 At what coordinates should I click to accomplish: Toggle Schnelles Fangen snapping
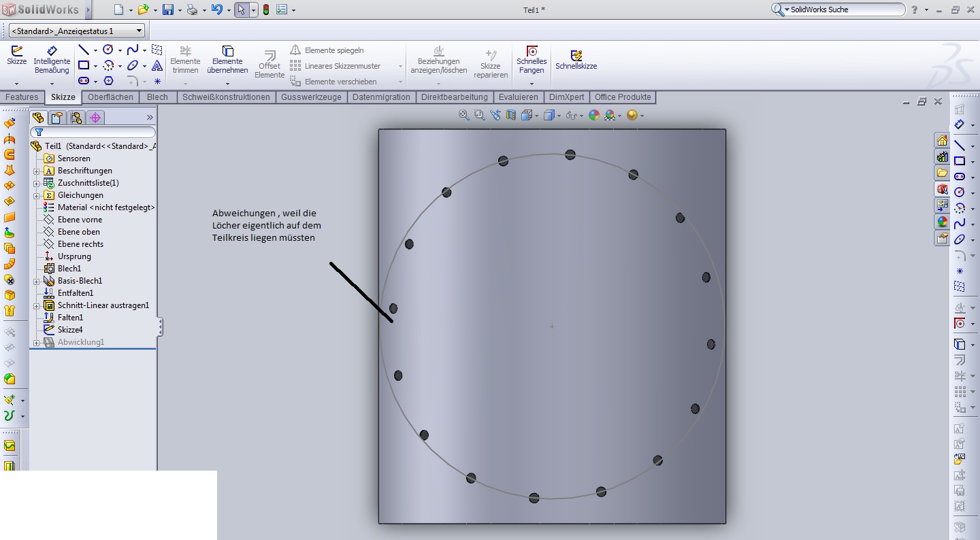[532, 60]
